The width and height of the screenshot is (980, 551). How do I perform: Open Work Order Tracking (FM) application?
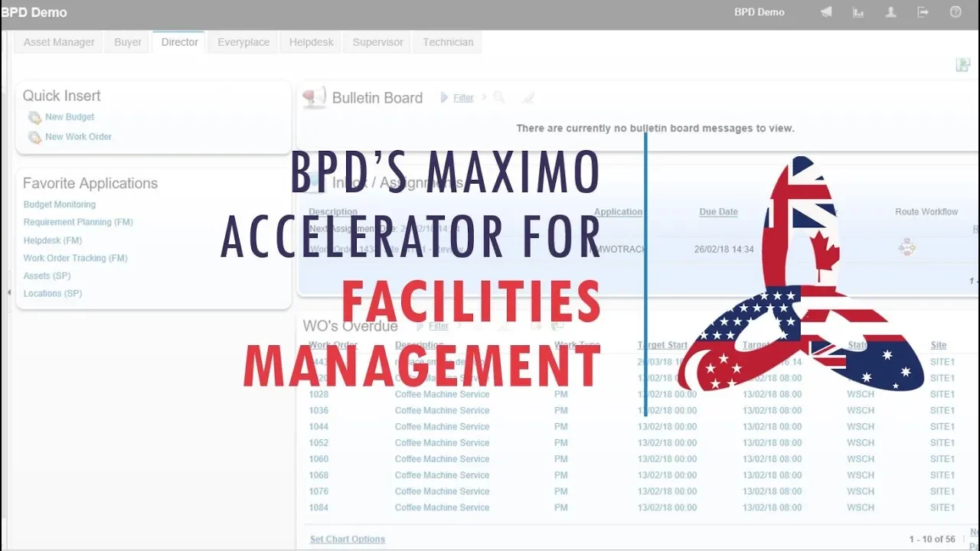click(76, 258)
